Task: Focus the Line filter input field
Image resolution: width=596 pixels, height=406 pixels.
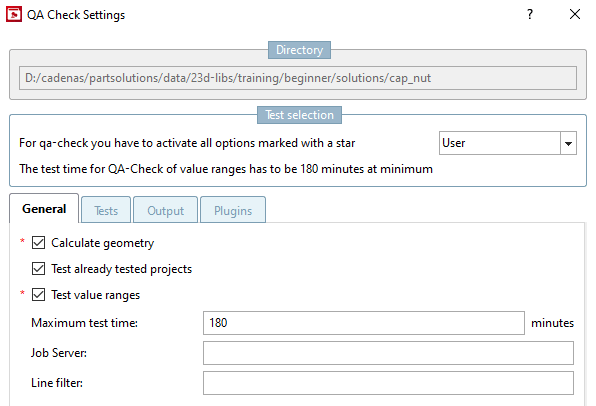Action: pyautogui.click(x=388, y=383)
